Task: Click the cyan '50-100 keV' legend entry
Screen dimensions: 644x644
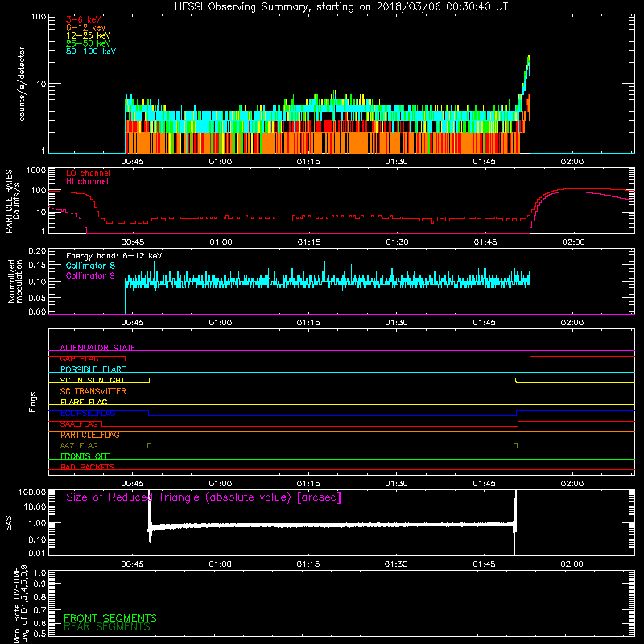Action: click(91, 52)
